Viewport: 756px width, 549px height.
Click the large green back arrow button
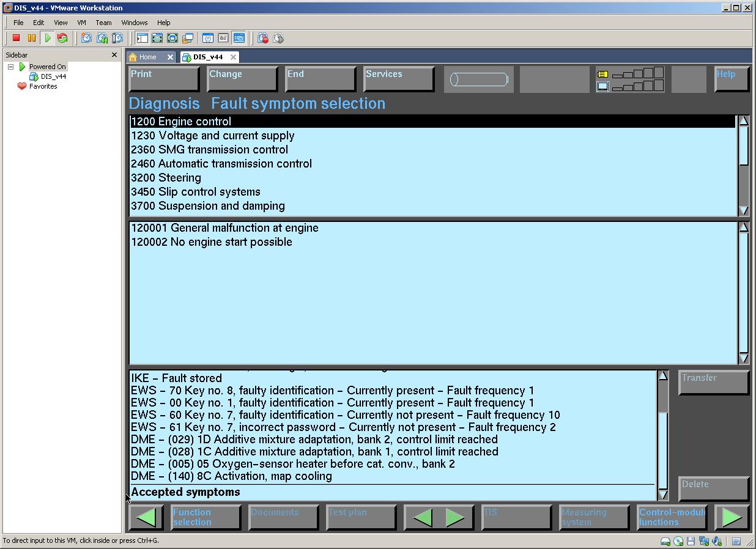[x=146, y=517]
